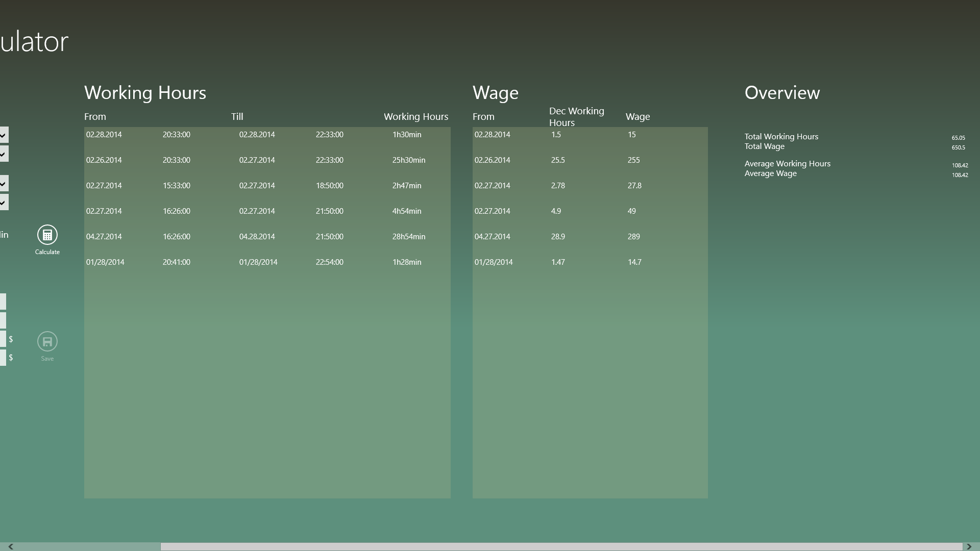Open the third dropdown chevron at left edge
The image size is (980, 551).
click(x=3, y=184)
